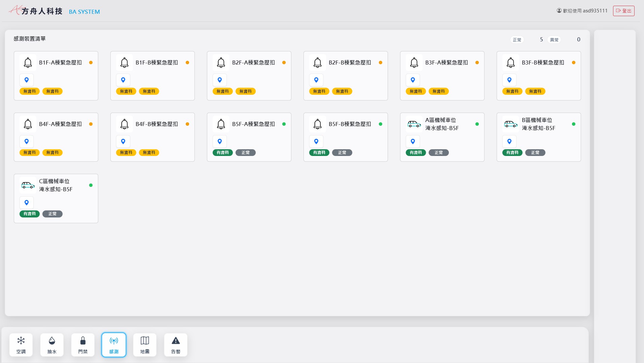Click car icon of A區機械車位 flood sensor
644x363 pixels.
click(x=414, y=124)
